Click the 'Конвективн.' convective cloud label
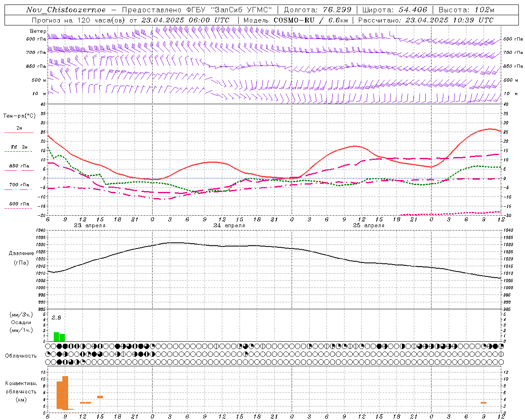 point(21,383)
